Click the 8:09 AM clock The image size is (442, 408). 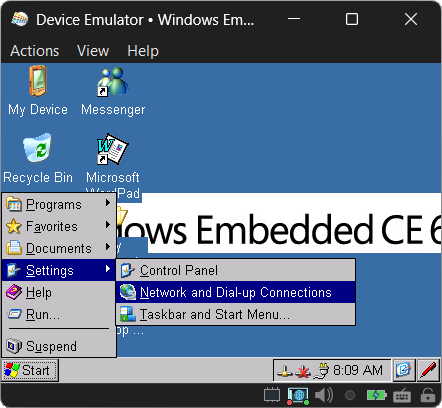click(358, 370)
